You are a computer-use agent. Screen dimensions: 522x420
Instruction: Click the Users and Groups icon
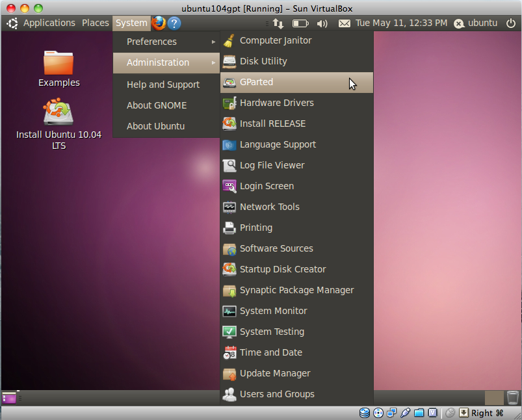229,395
